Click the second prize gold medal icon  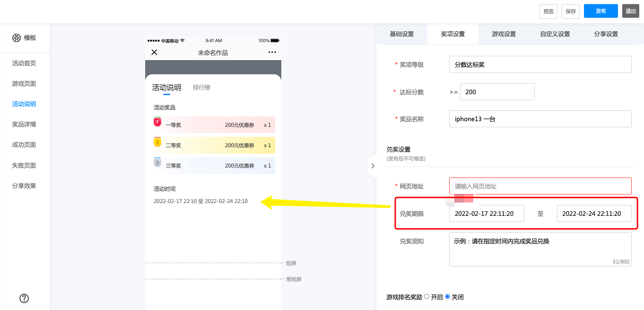point(157,142)
